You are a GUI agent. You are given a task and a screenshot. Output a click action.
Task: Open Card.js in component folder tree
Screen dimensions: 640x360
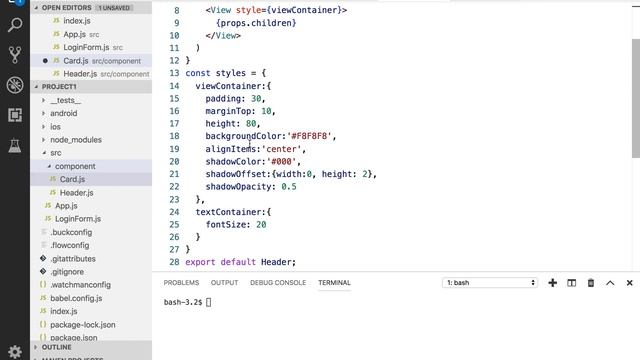pyautogui.click(x=72, y=179)
